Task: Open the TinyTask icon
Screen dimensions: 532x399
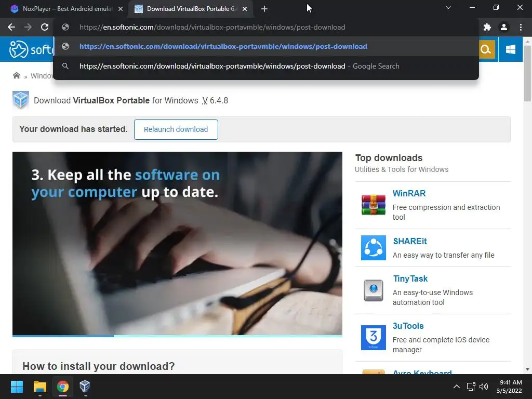Action: click(x=373, y=290)
